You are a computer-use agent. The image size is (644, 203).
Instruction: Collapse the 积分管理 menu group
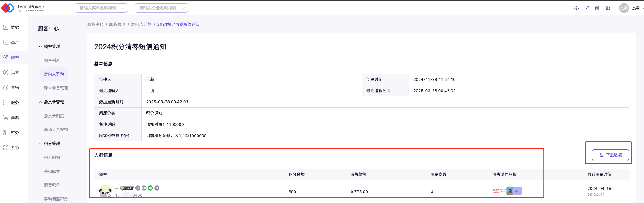point(49,144)
